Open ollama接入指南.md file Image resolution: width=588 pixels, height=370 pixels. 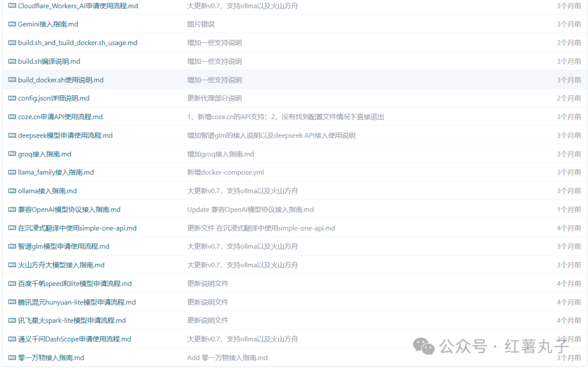click(47, 191)
